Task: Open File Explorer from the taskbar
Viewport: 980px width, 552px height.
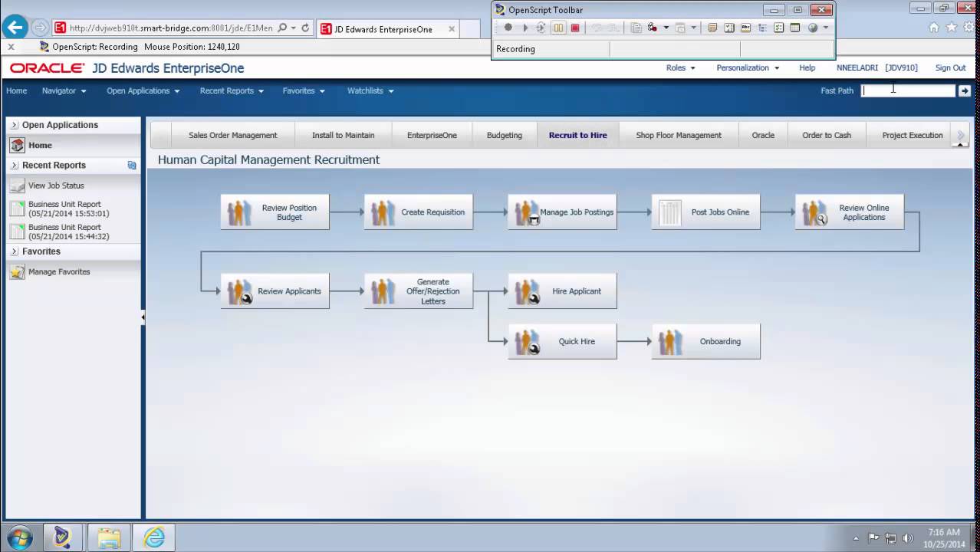Action: pos(109,537)
